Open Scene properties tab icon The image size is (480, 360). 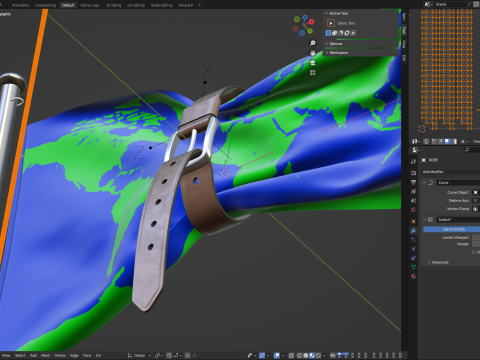click(413, 200)
